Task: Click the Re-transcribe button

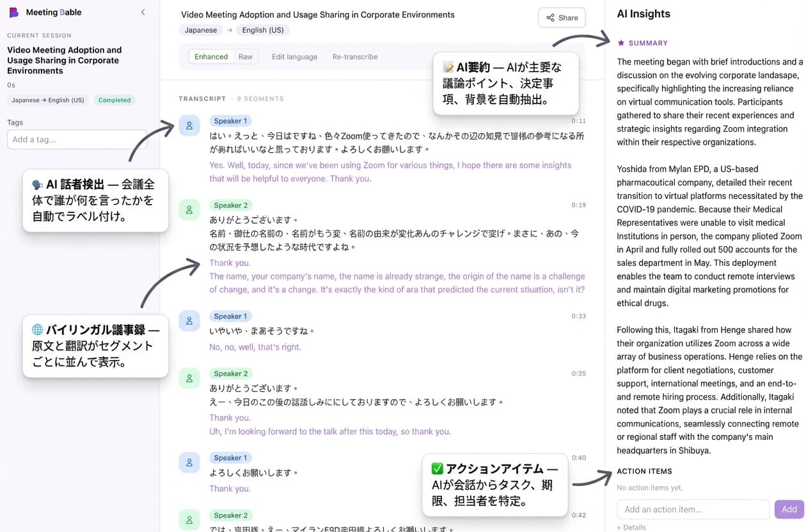Action: 354,56
